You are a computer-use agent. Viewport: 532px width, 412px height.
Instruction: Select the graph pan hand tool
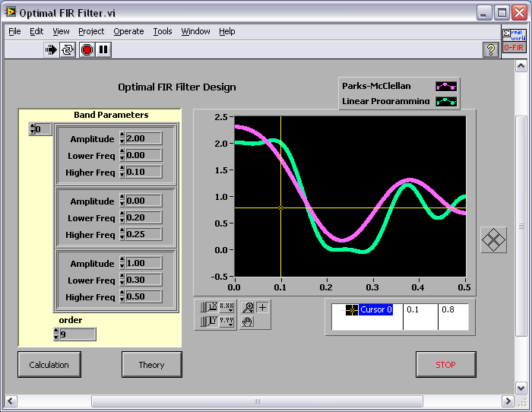click(x=248, y=322)
